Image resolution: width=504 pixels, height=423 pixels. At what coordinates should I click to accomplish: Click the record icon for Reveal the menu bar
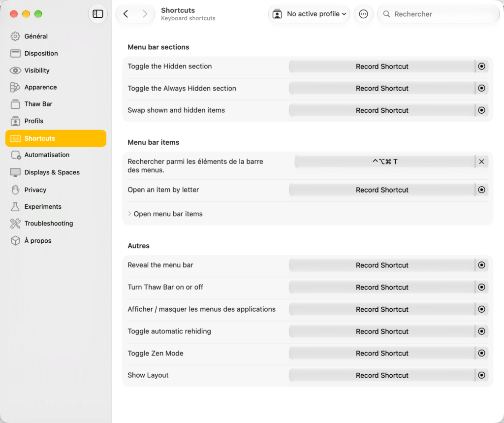pyautogui.click(x=481, y=265)
